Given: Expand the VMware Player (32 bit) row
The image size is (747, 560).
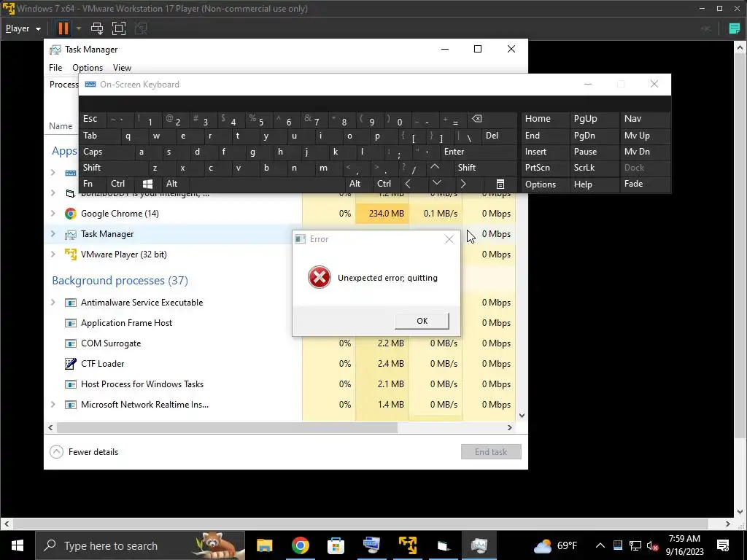Looking at the screenshot, I should point(53,254).
